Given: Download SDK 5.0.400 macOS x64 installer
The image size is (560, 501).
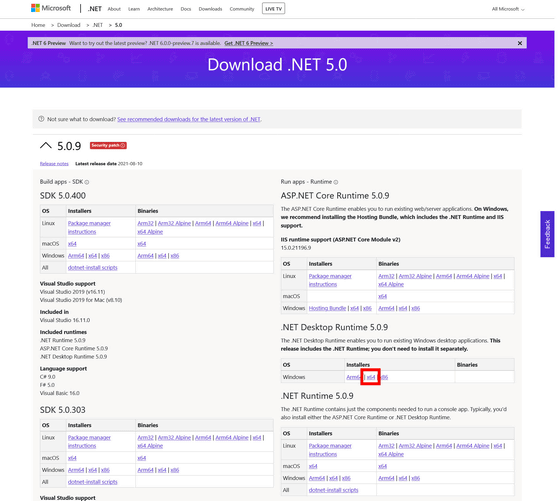Looking at the screenshot, I should [72, 244].
